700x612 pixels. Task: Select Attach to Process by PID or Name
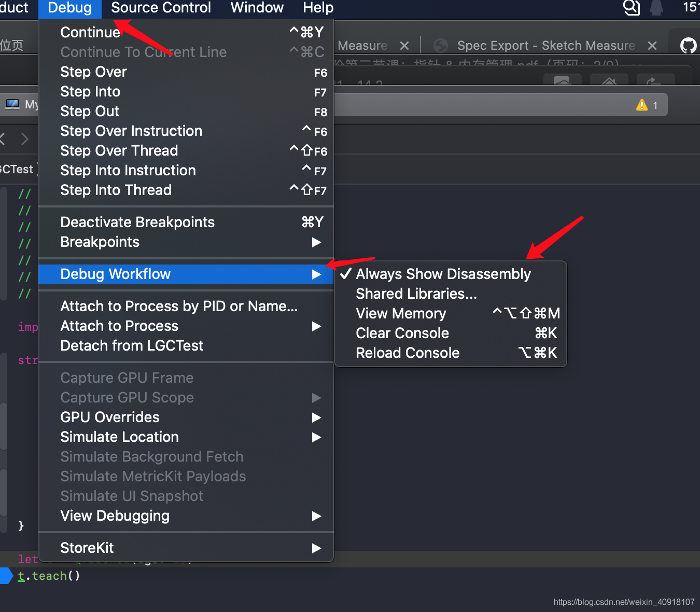[186, 307]
